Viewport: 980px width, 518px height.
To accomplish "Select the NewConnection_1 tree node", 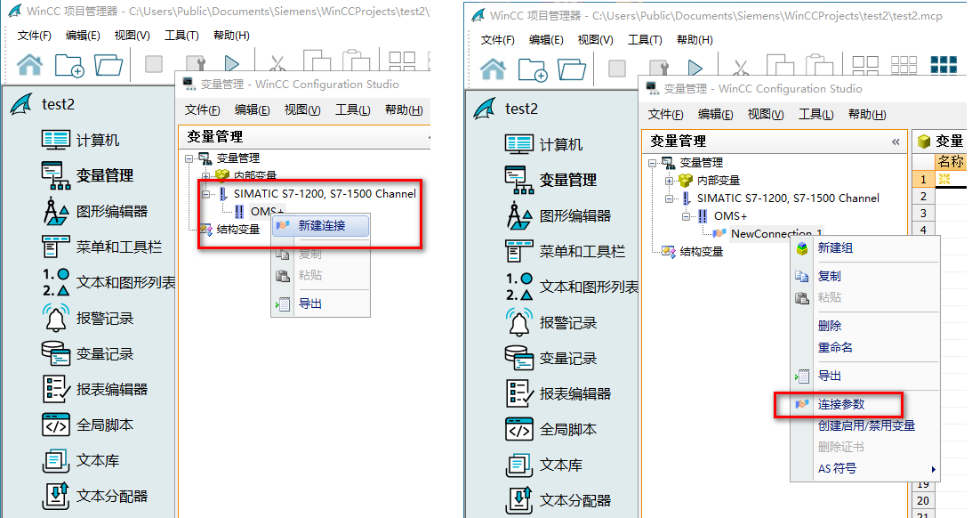I will pos(775,234).
